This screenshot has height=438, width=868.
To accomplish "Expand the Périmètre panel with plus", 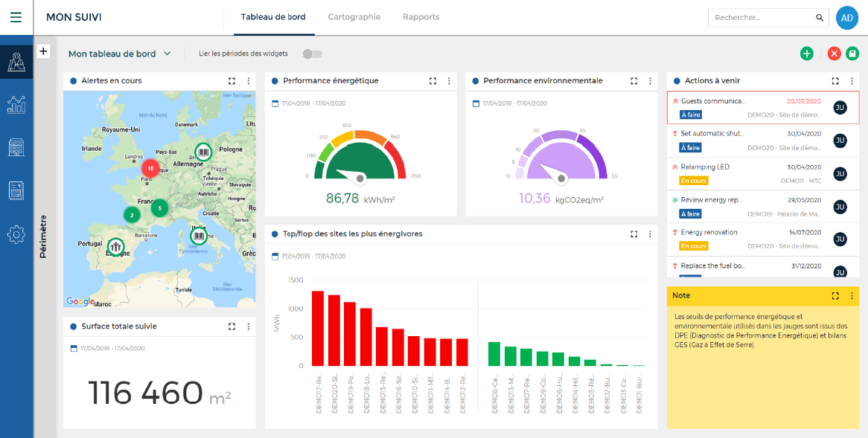I will tap(43, 51).
